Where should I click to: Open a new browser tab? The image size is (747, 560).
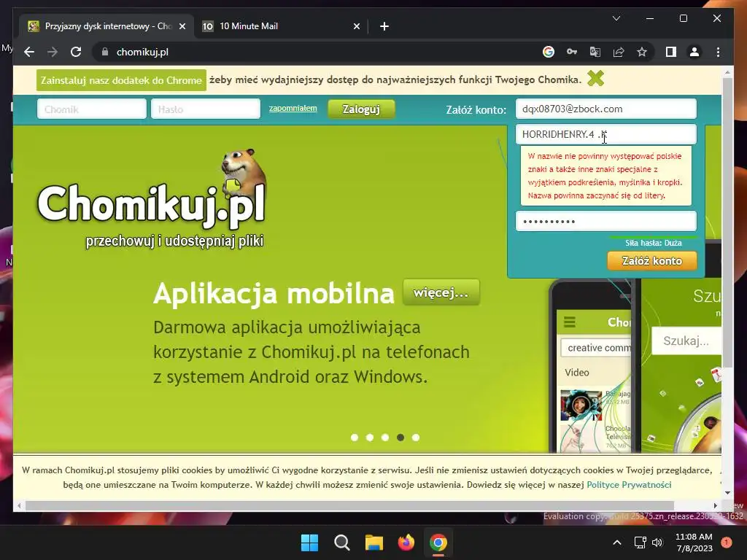pyautogui.click(x=384, y=26)
